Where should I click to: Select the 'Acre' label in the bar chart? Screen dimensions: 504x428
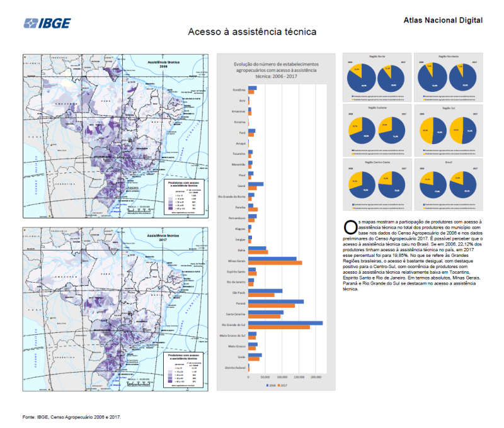(x=242, y=101)
